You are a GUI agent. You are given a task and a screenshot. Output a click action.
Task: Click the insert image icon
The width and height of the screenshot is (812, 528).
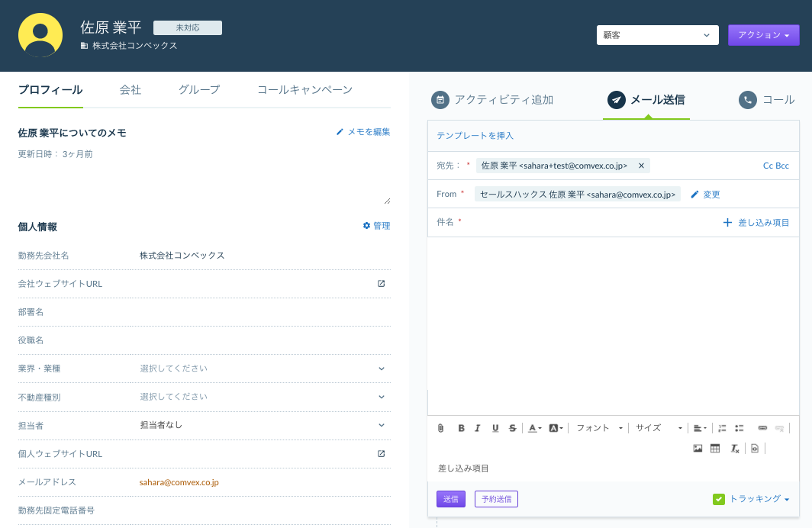point(698,449)
